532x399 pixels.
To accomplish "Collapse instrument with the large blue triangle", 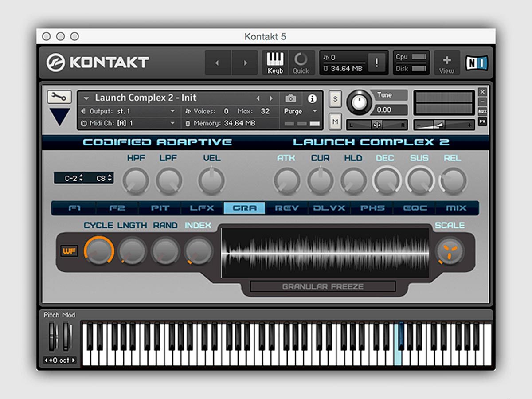I will (x=59, y=117).
